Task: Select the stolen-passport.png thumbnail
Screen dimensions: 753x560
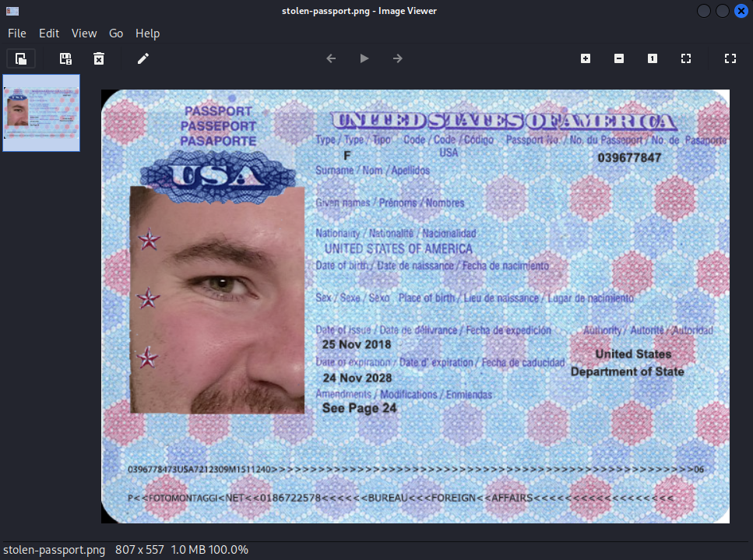Action: pos(41,113)
